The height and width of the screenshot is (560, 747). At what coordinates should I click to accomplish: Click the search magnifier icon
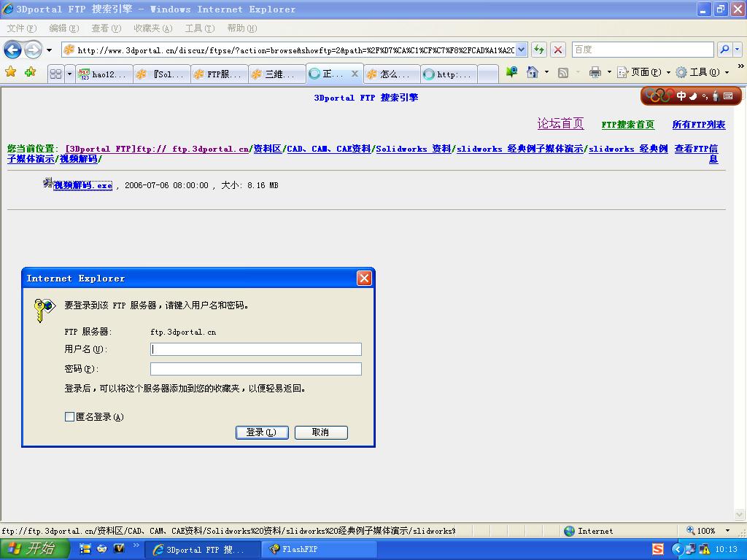pyautogui.click(x=724, y=50)
